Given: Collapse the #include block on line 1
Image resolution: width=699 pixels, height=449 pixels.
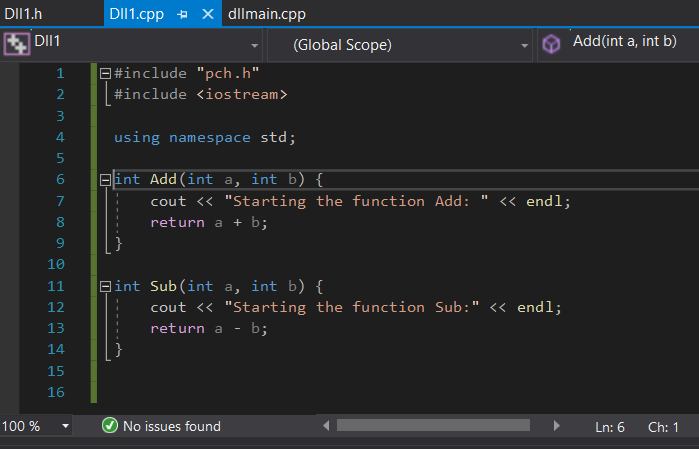Looking at the screenshot, I should 105,73.
